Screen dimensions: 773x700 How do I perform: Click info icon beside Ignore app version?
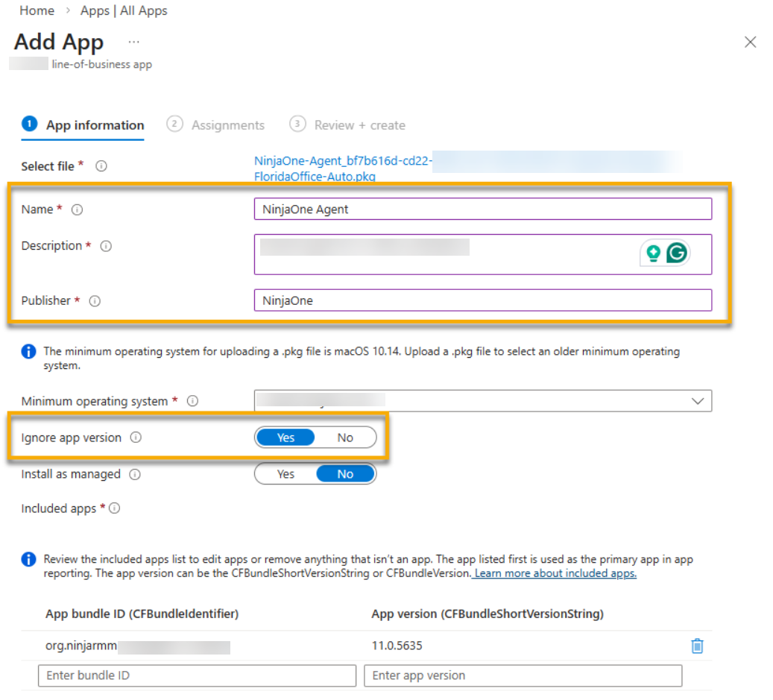pos(136,438)
